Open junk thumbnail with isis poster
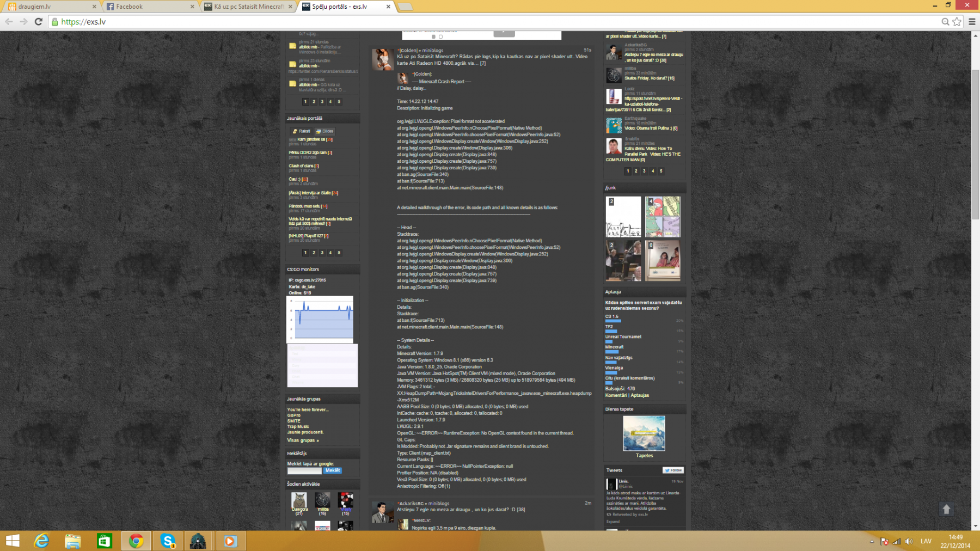 click(663, 261)
